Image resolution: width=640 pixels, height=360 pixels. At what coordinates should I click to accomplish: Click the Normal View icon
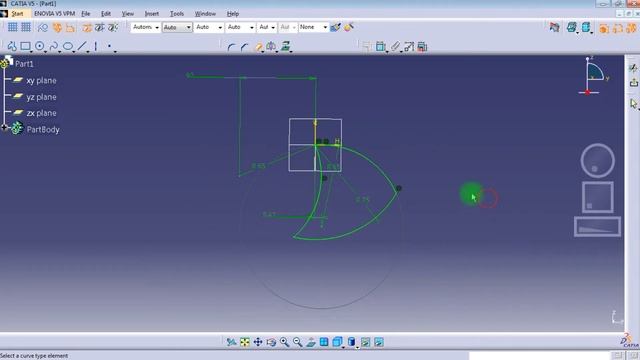click(x=311, y=342)
